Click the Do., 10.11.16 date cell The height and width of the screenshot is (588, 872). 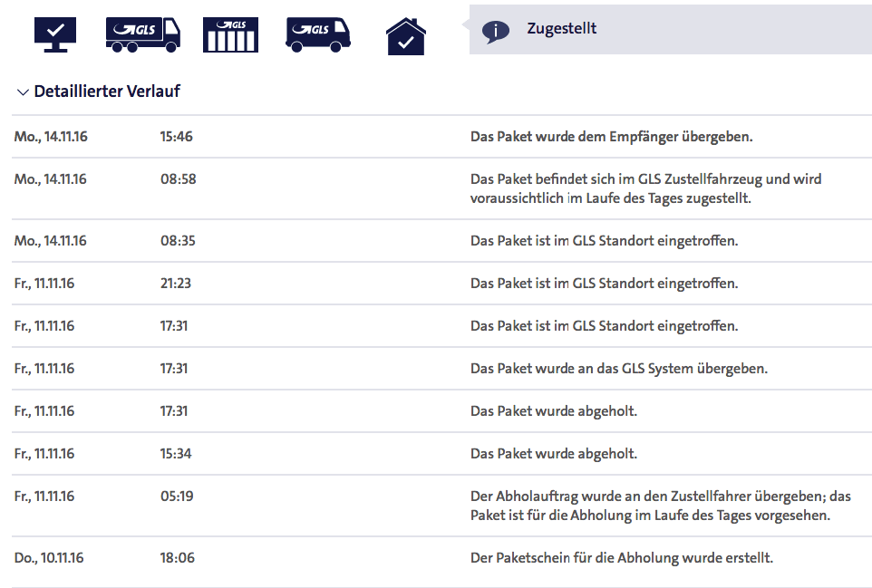point(49,558)
